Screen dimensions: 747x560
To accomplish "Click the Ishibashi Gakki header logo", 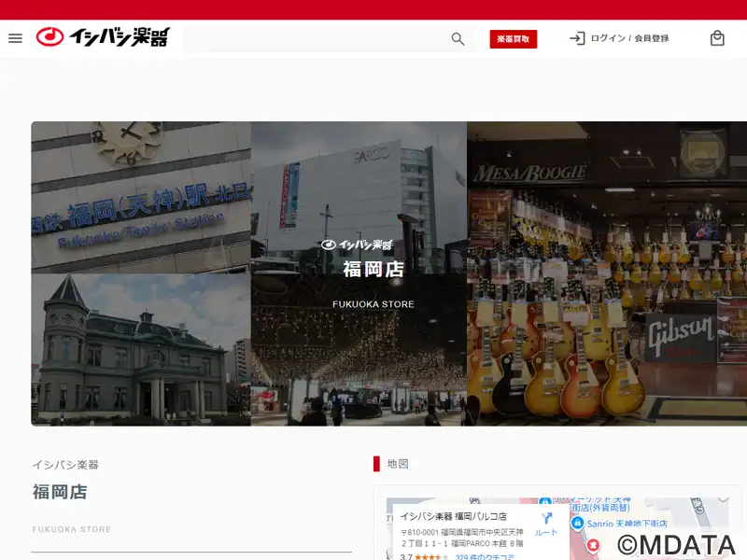I will pos(103,37).
